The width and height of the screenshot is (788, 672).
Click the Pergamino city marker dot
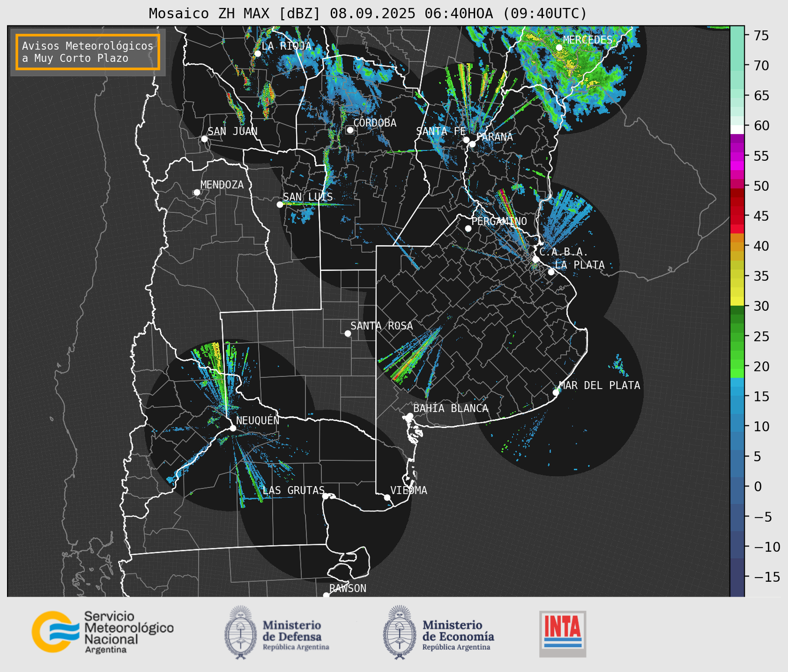[x=468, y=229]
